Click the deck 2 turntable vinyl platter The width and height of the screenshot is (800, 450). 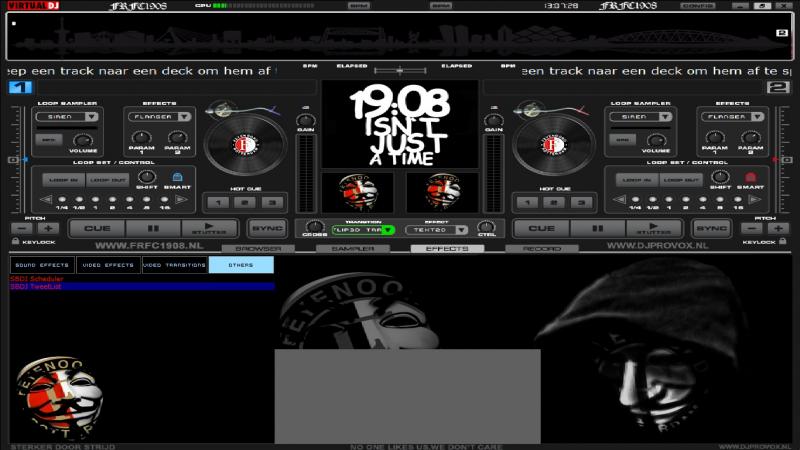coord(554,144)
